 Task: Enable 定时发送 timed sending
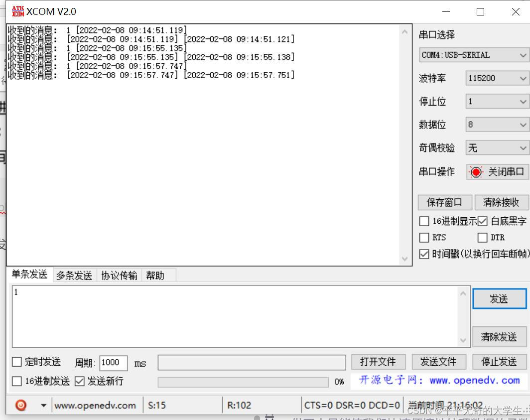pyautogui.click(x=16, y=362)
